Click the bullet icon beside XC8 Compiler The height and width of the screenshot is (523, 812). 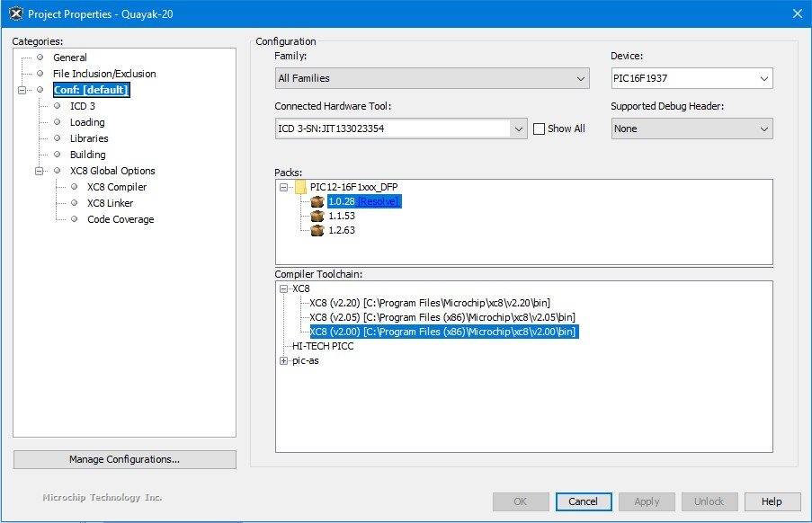pos(74,187)
